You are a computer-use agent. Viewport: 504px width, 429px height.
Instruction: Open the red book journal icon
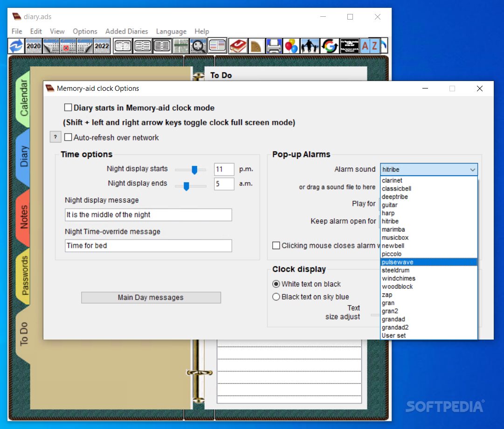[238, 46]
